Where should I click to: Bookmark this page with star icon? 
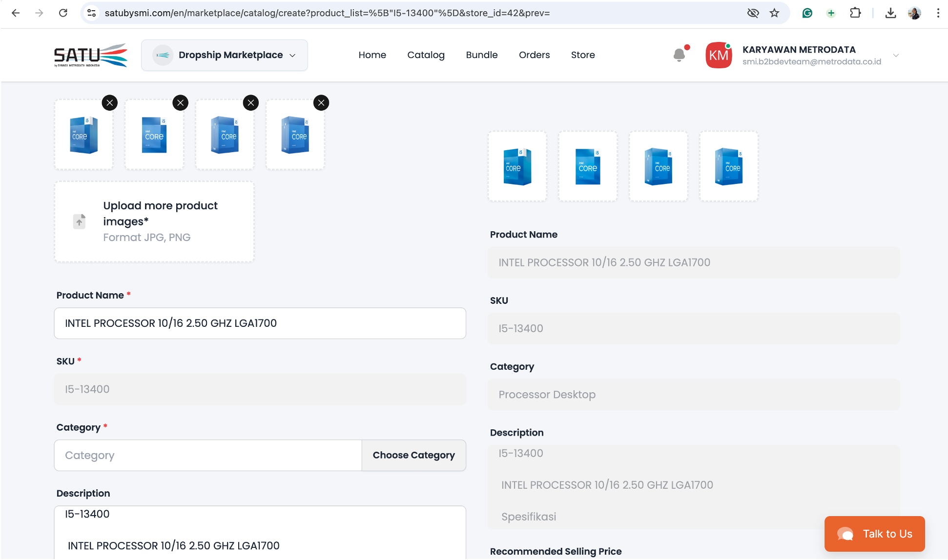(775, 13)
